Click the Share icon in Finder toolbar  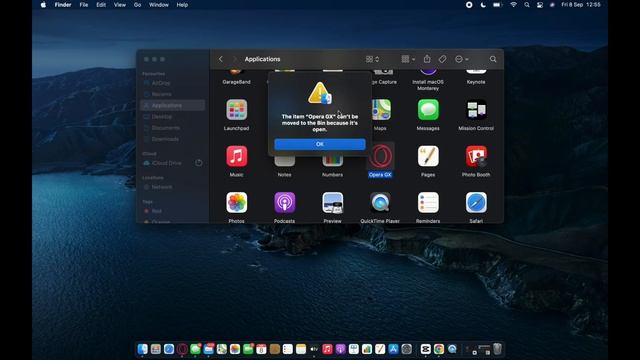pos(427,59)
